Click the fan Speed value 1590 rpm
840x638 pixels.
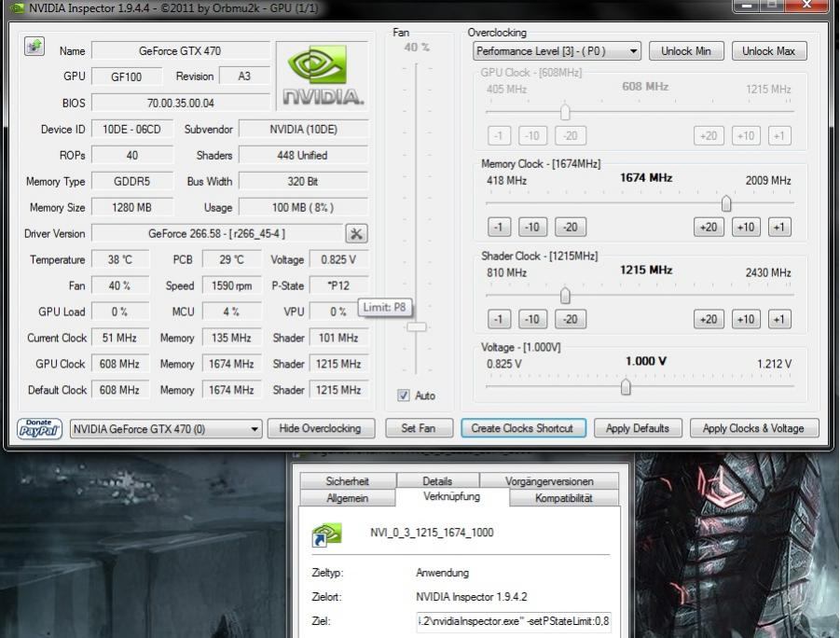(231, 285)
